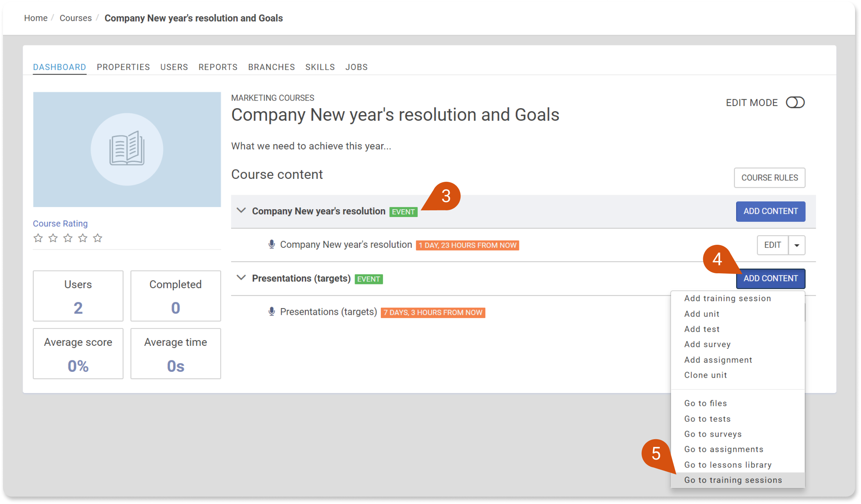Collapse the Company New year's resolution section
The width and height of the screenshot is (861, 504).
click(241, 211)
